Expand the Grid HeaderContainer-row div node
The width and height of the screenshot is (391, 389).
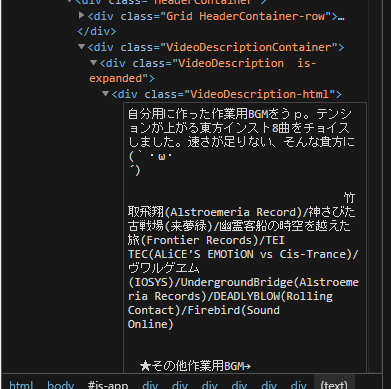click(81, 15)
